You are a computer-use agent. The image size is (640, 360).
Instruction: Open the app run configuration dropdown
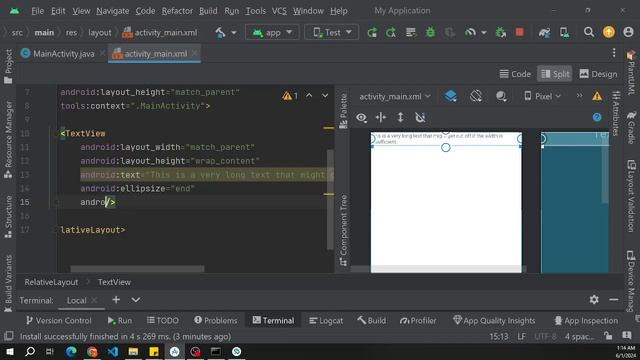tap(272, 32)
